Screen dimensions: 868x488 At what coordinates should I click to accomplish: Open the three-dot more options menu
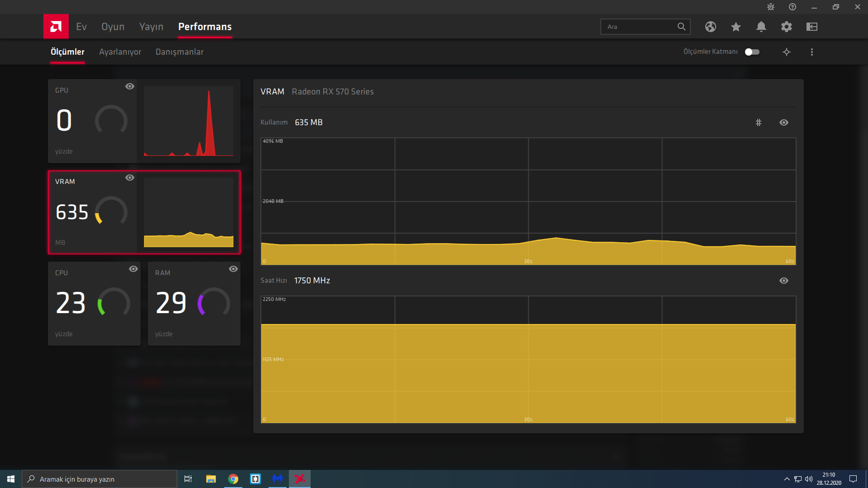point(811,52)
